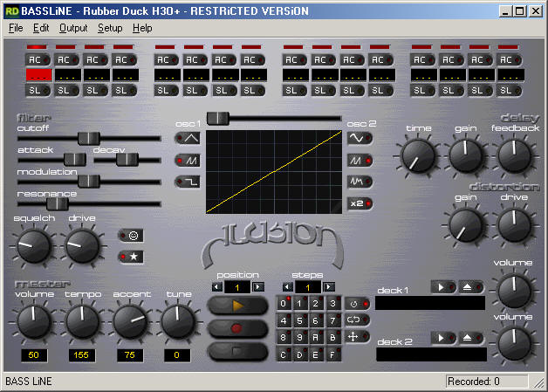Open the Setup menu
Viewport: 548px width, 392px height.
coord(110,28)
